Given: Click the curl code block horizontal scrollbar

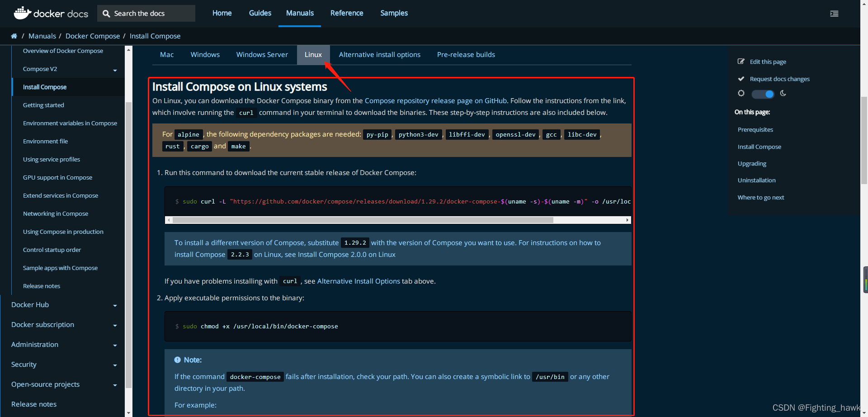Looking at the screenshot, I should tap(363, 220).
